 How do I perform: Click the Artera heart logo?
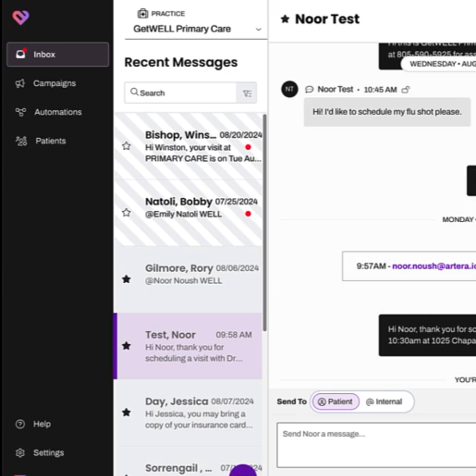coord(21,18)
